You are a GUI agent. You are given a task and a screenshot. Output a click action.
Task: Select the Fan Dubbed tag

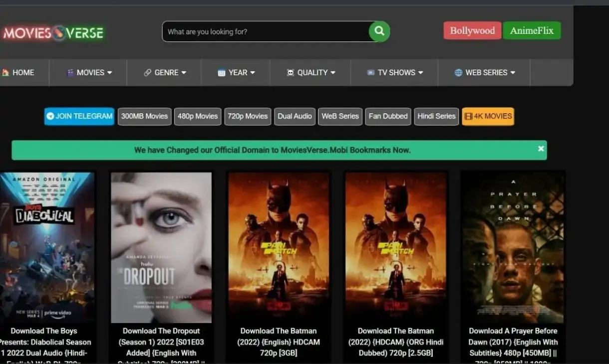point(388,116)
